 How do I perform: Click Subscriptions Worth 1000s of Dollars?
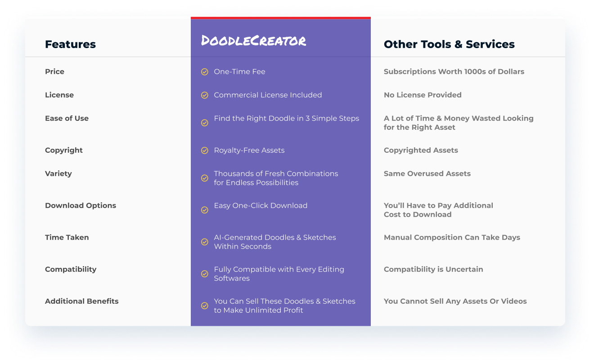pyautogui.click(x=454, y=71)
